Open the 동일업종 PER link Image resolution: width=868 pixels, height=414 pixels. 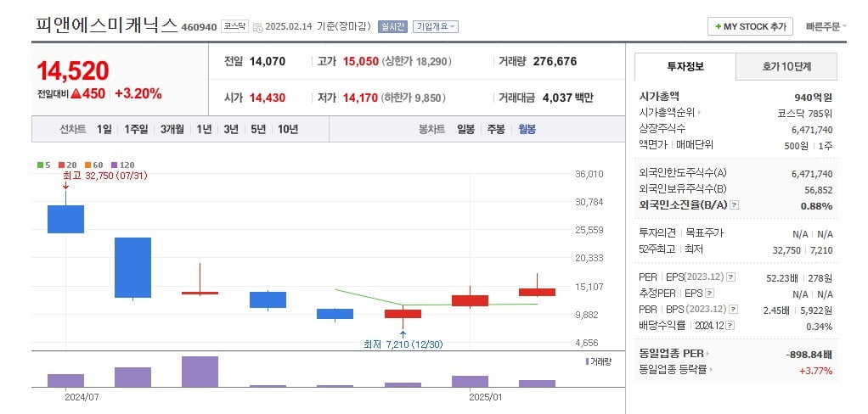[674, 353]
